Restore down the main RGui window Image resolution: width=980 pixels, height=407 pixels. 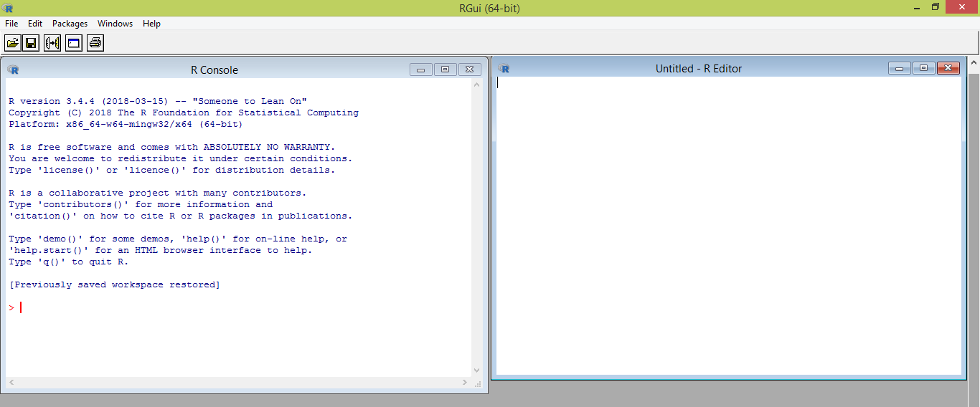936,7
